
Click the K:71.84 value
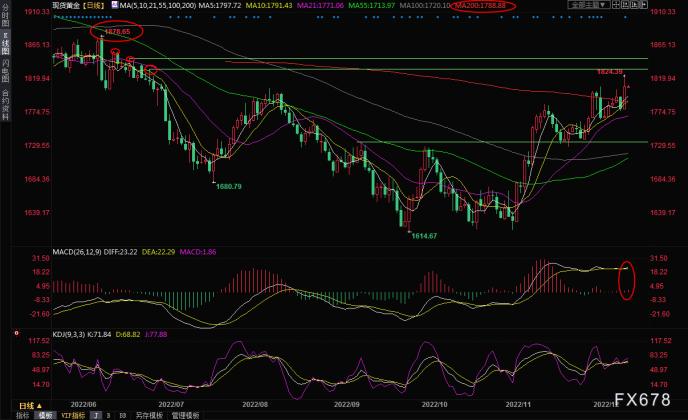coord(99,334)
